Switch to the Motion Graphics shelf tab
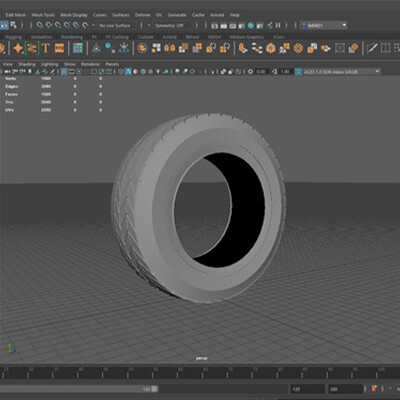Image resolution: width=400 pixels, height=400 pixels. (247, 37)
